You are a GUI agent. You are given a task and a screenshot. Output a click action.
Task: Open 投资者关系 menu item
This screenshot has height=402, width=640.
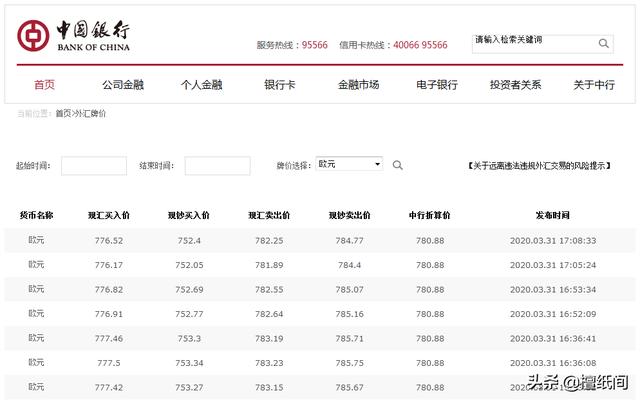[x=515, y=85]
